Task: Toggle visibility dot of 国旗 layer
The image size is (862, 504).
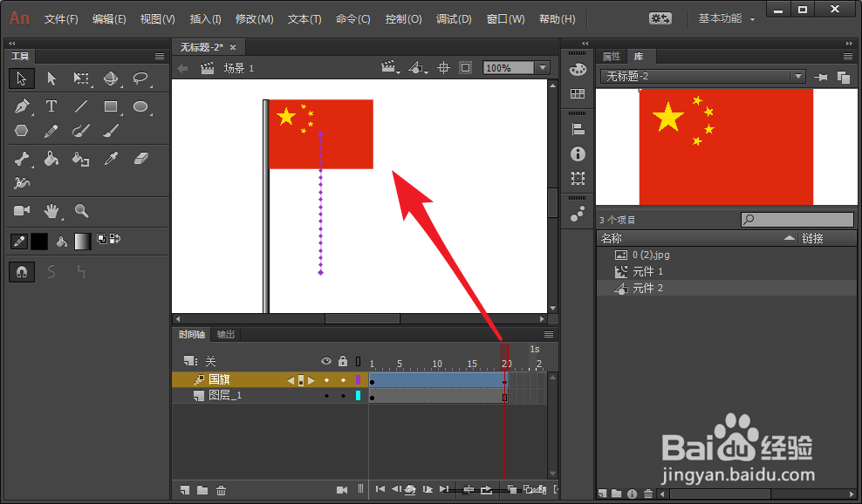Action: click(x=326, y=380)
